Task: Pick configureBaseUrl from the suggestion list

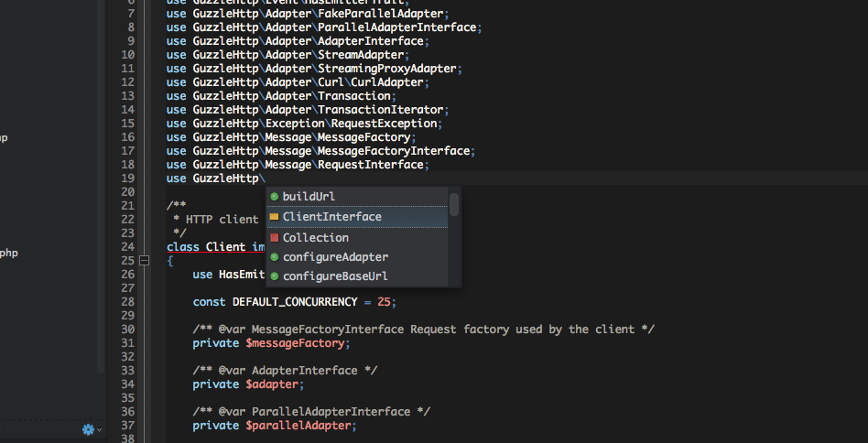Action: pos(334,276)
